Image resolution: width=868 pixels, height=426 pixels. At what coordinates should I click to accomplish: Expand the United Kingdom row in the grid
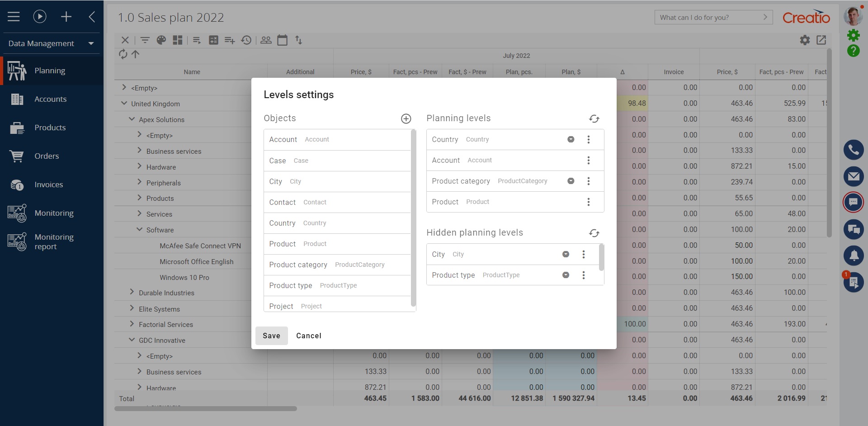click(124, 103)
